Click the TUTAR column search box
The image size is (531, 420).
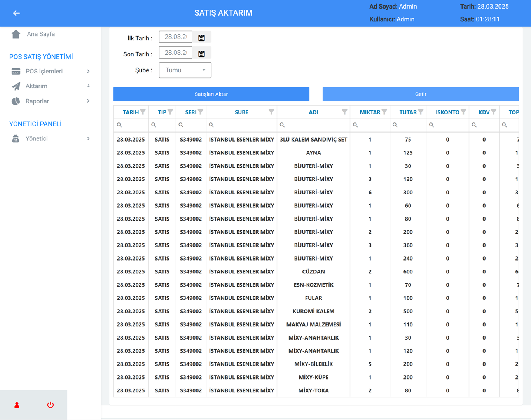(408, 125)
